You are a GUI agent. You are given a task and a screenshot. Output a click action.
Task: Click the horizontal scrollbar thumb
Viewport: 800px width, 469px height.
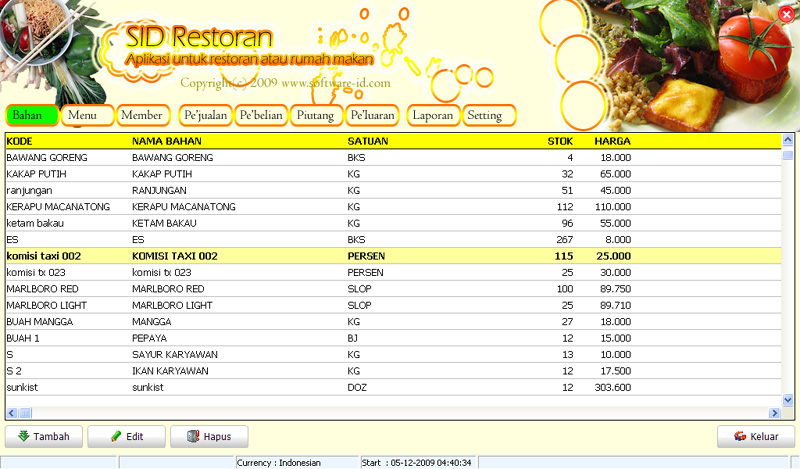[24, 413]
